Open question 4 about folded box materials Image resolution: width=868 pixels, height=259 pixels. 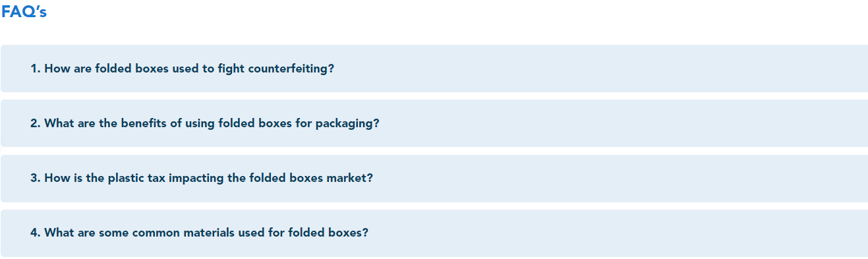434,233
